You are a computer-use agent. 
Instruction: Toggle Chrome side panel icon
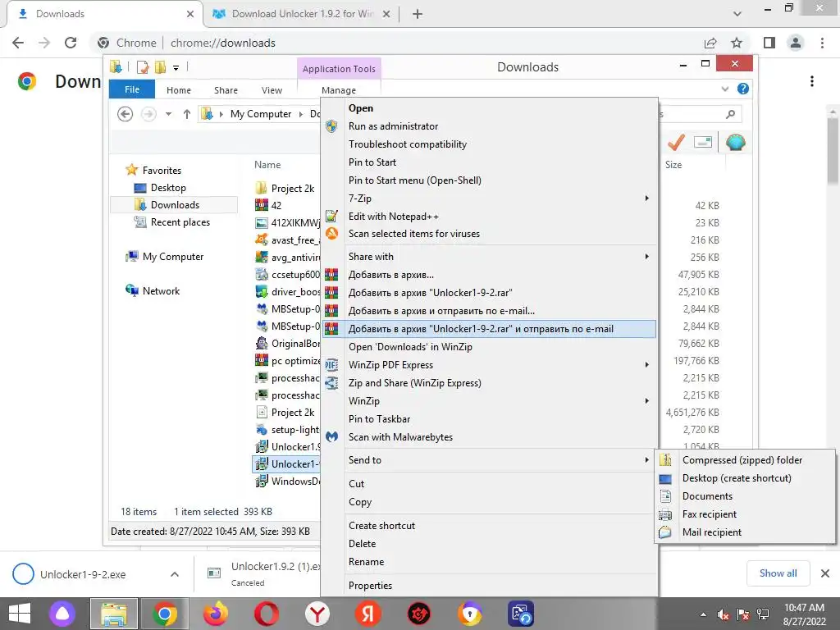point(769,43)
